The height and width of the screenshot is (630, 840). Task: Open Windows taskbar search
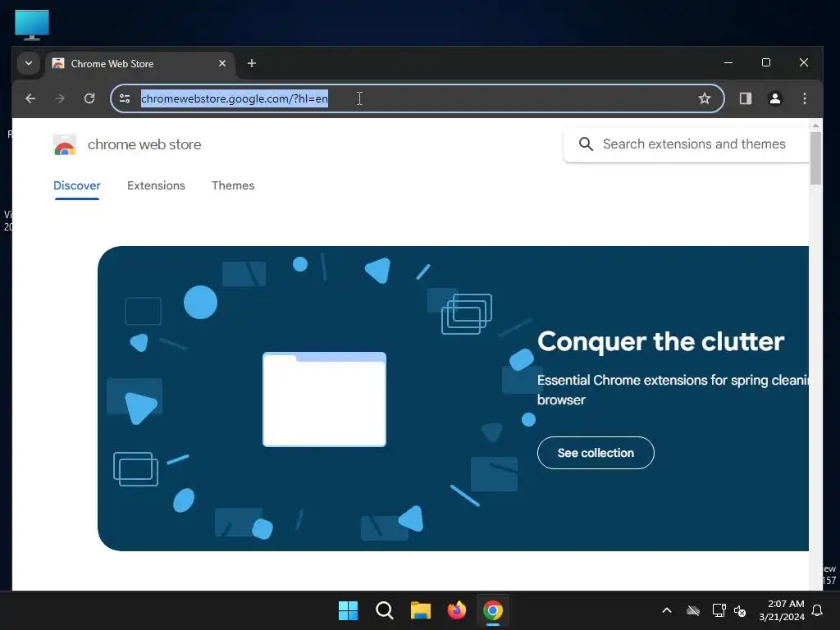pos(384,610)
